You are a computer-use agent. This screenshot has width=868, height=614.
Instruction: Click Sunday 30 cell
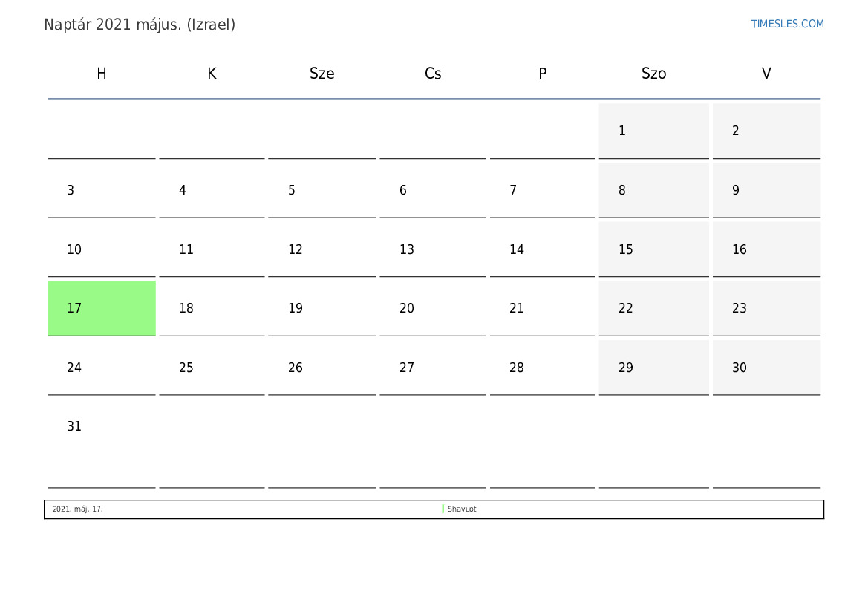(x=766, y=367)
